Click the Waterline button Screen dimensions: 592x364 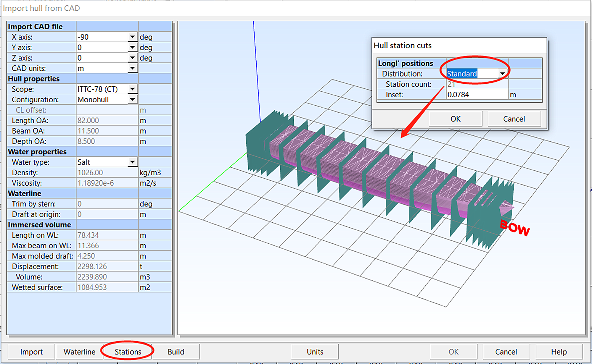click(x=79, y=352)
